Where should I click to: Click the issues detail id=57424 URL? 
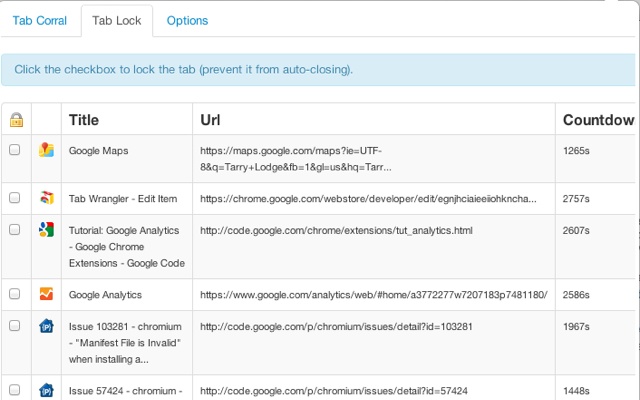[333, 391]
